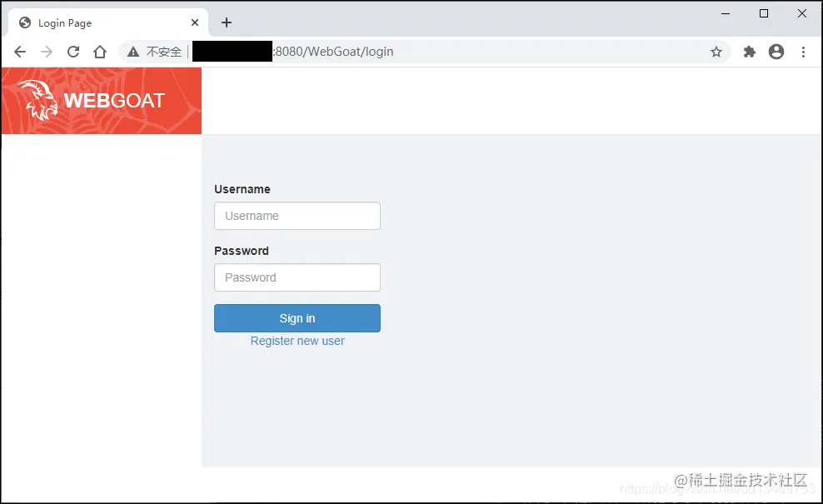Screen dimensions: 823x504
Task: Open Chrome's three-dot menu
Action: coord(803,52)
